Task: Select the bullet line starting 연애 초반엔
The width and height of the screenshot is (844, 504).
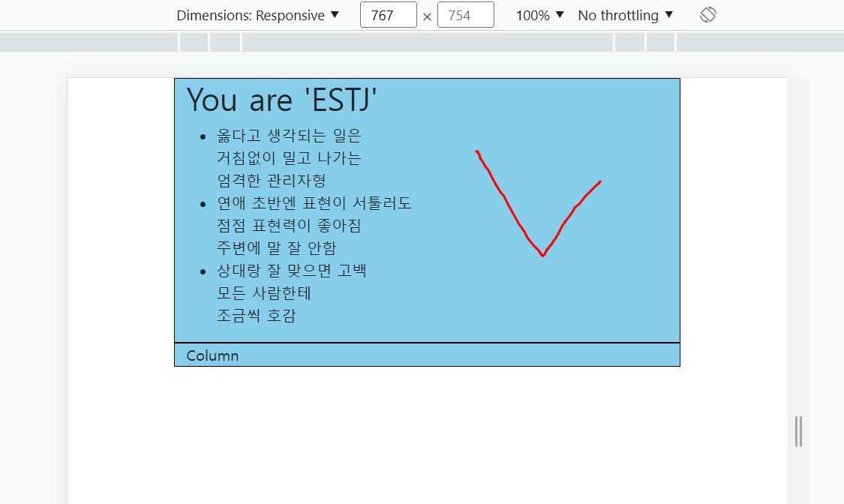Action: point(314,203)
